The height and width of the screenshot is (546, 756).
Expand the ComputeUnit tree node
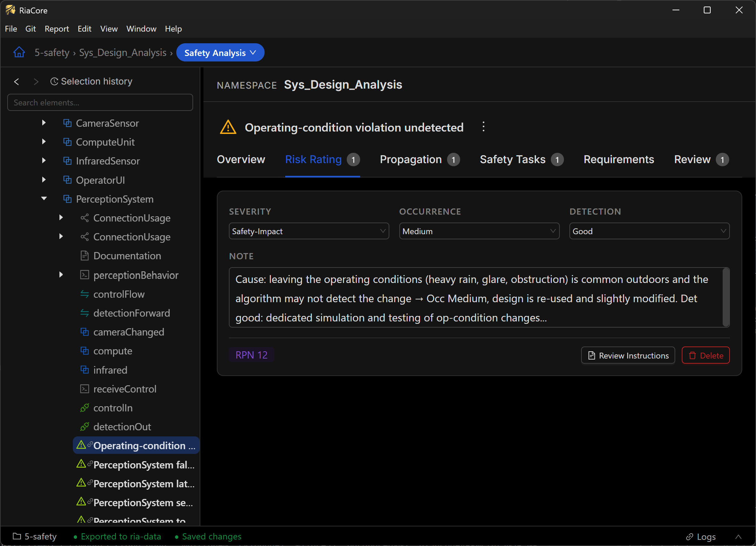click(44, 142)
